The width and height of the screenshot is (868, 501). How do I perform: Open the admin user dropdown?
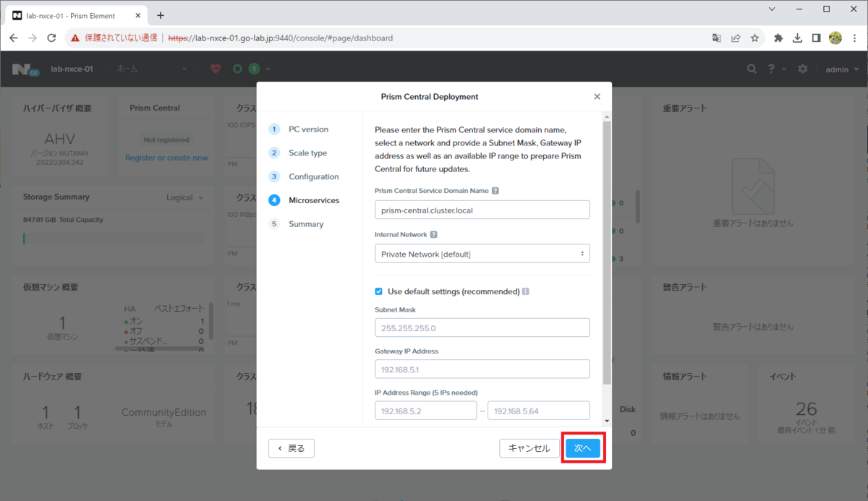[x=843, y=69]
